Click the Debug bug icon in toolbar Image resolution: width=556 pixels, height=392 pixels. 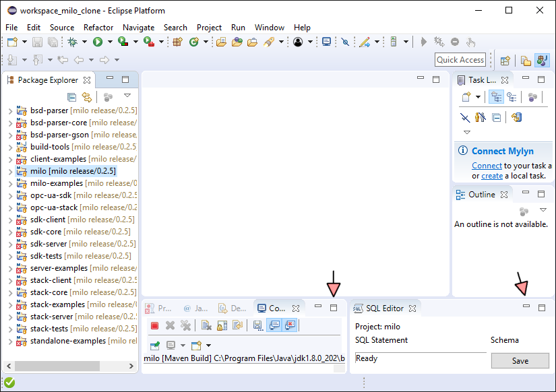point(73,42)
